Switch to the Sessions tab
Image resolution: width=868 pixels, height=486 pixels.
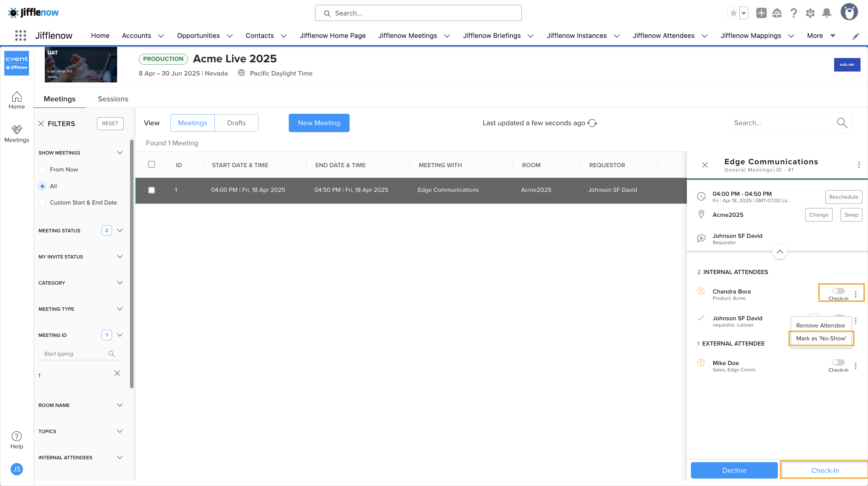(x=113, y=99)
